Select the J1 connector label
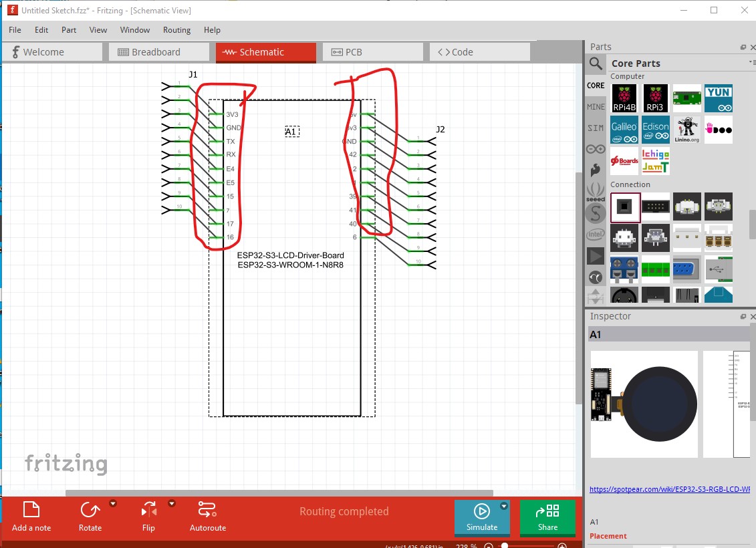This screenshot has height=548, width=756. pos(193,74)
